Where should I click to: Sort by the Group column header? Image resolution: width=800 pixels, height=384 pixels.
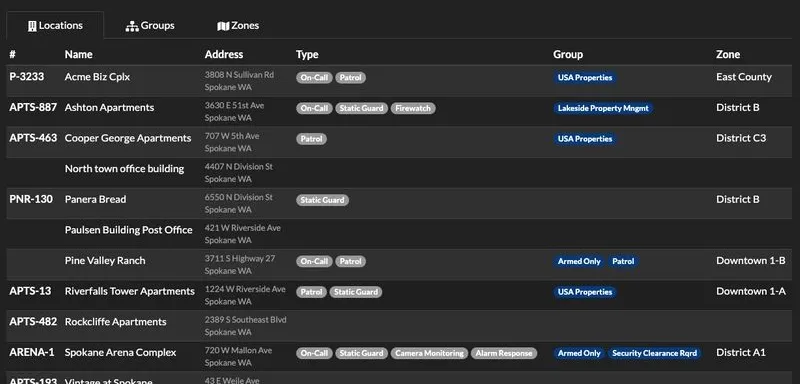point(568,54)
